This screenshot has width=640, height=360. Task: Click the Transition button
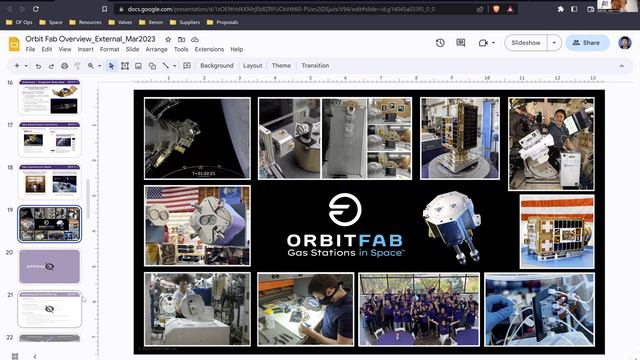coord(315,66)
